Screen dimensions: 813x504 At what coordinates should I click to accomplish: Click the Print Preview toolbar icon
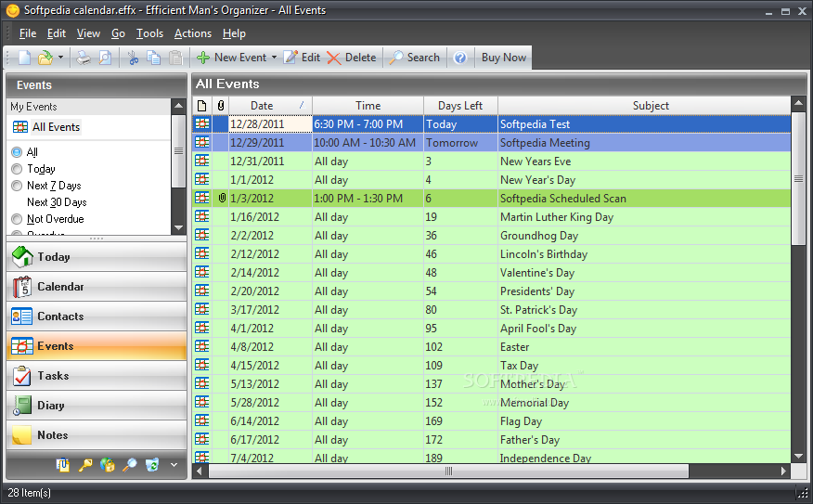click(x=105, y=58)
